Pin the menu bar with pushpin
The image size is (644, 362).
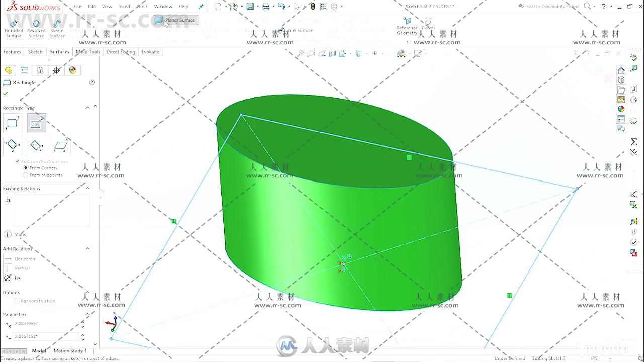point(202,7)
